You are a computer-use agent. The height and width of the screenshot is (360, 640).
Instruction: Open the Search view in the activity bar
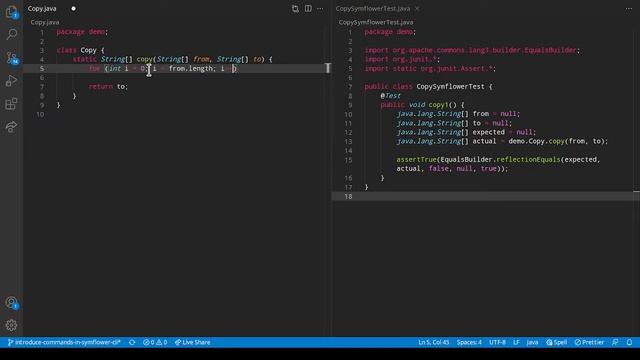11,34
